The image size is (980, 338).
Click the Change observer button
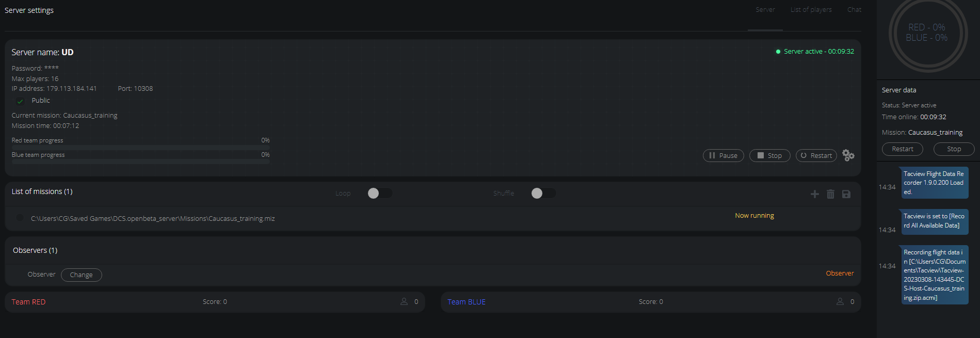(82, 275)
